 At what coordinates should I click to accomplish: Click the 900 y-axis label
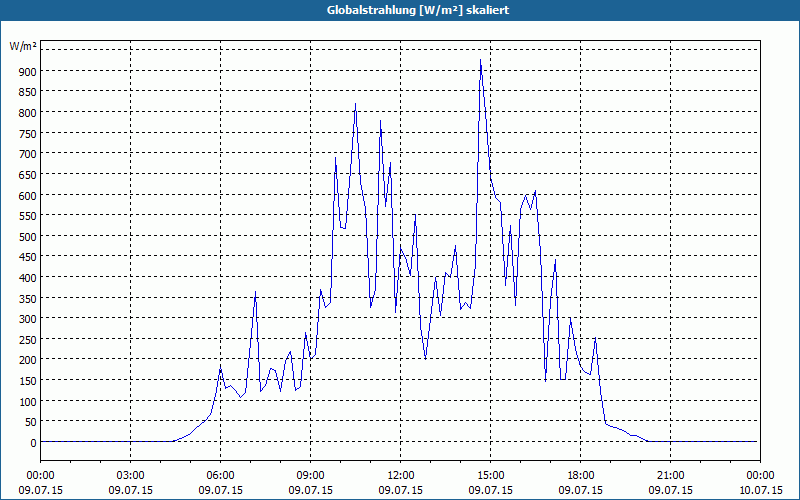click(x=28, y=72)
